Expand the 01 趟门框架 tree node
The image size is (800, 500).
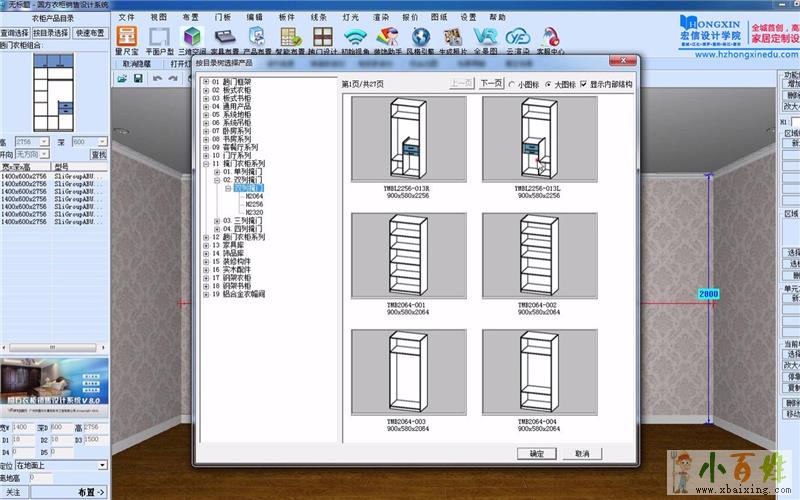click(x=205, y=82)
